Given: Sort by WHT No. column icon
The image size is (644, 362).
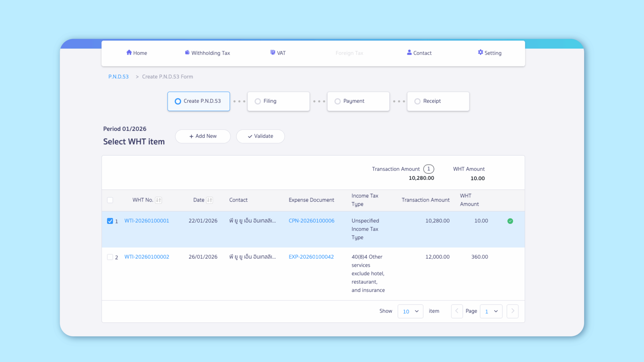Looking at the screenshot, I should (x=158, y=200).
